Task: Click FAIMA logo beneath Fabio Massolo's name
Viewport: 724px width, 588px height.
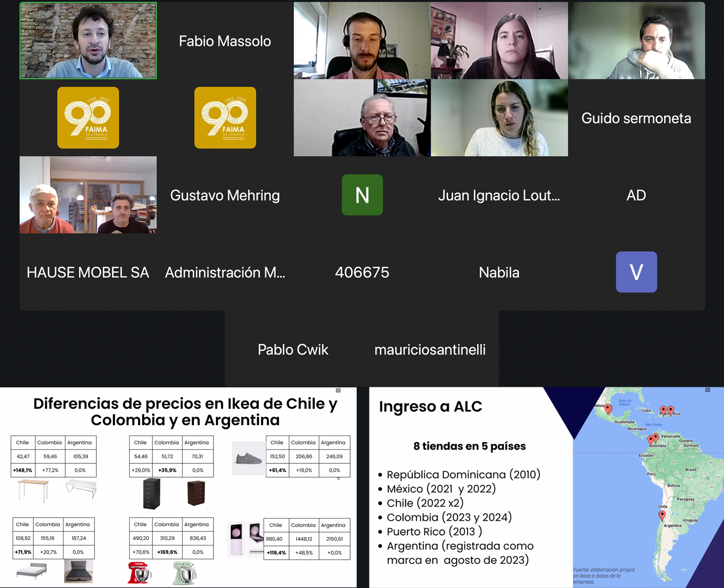Action: pos(225,118)
